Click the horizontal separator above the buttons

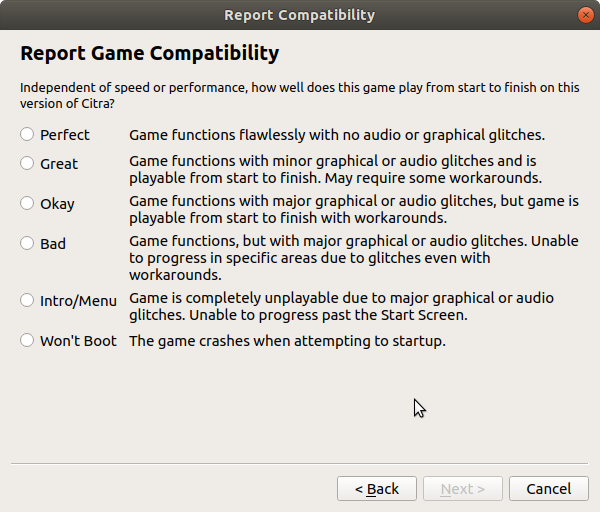(x=300, y=464)
